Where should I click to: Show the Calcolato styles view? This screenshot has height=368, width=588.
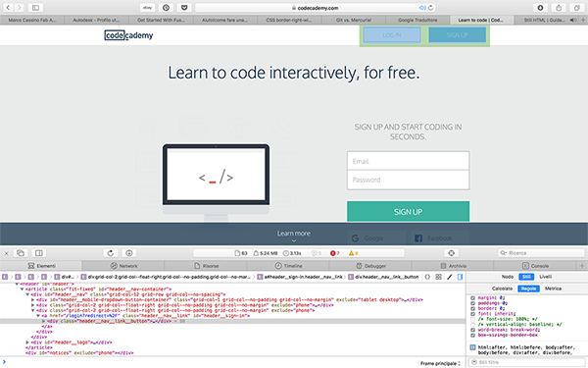point(502,289)
